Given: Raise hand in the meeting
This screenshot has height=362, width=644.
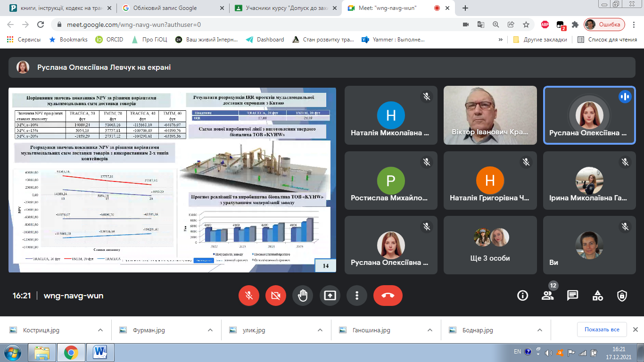Looking at the screenshot, I should pos(303,296).
